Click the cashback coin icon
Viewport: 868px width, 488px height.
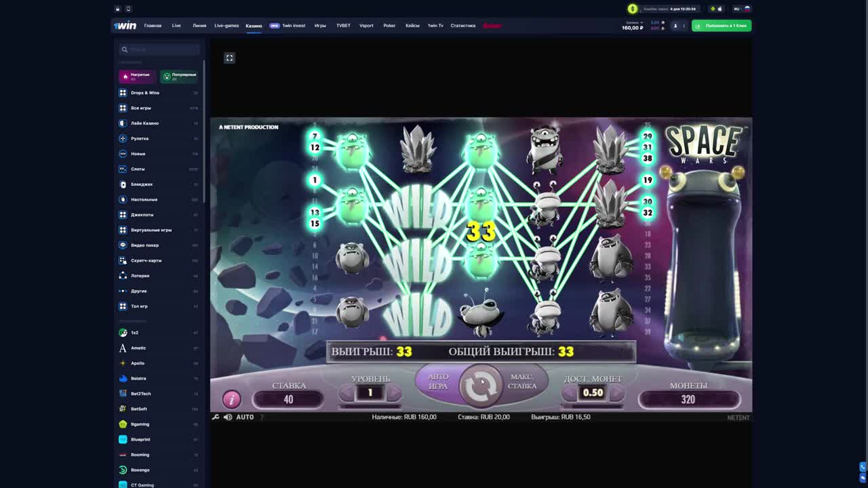coord(633,9)
